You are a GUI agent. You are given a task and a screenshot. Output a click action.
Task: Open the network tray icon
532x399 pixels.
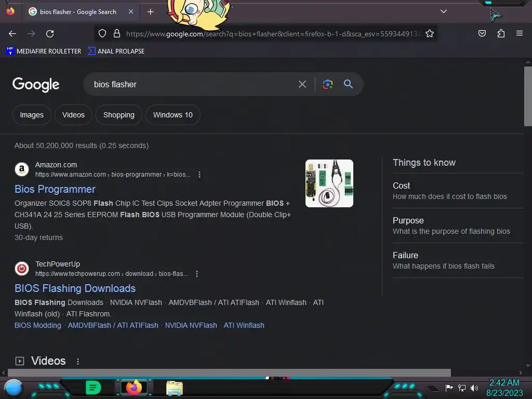tap(462, 388)
